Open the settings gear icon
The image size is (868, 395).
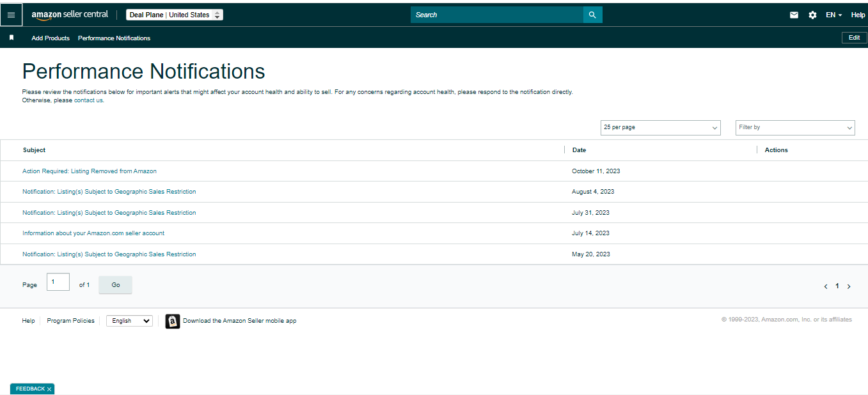(x=812, y=15)
